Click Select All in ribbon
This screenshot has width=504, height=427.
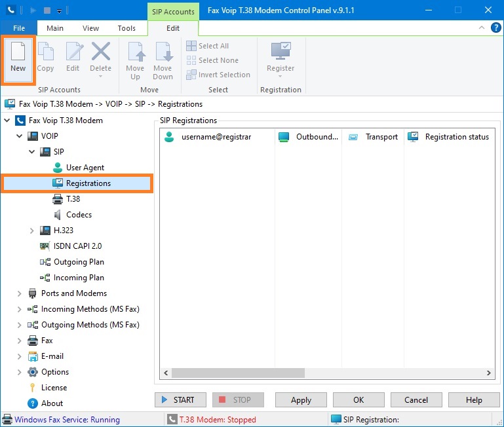pyautogui.click(x=208, y=46)
